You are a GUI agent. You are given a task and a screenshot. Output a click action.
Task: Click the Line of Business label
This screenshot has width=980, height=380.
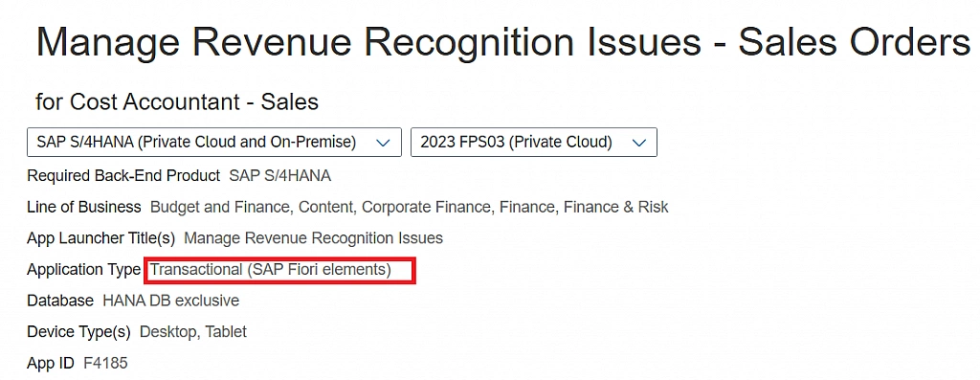84,207
